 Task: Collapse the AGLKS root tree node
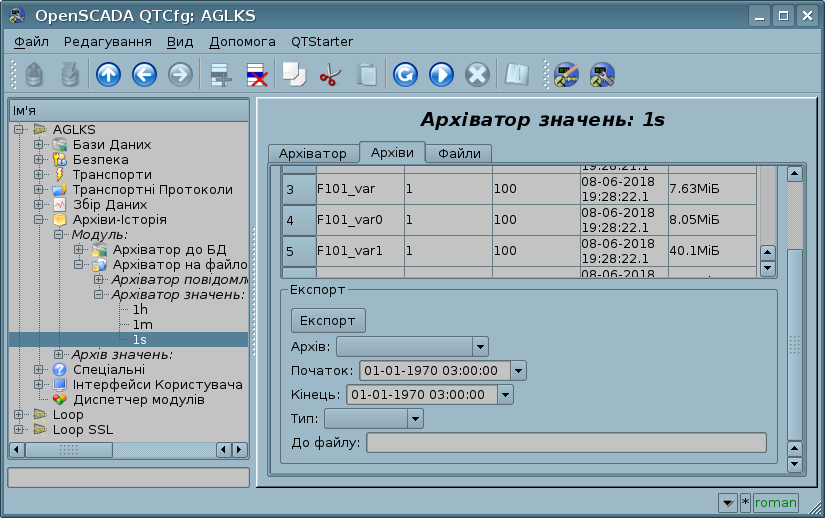19,129
